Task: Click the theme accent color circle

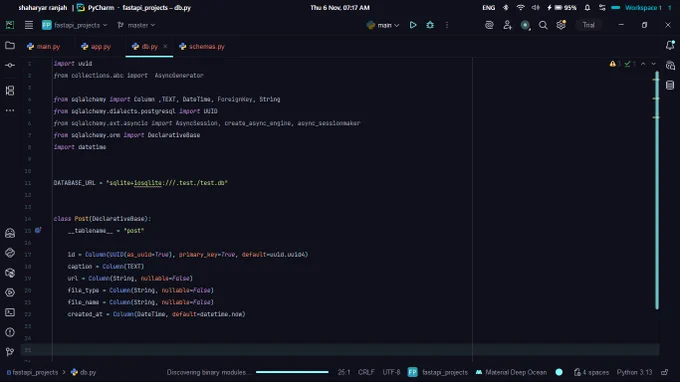Action: click(559, 372)
